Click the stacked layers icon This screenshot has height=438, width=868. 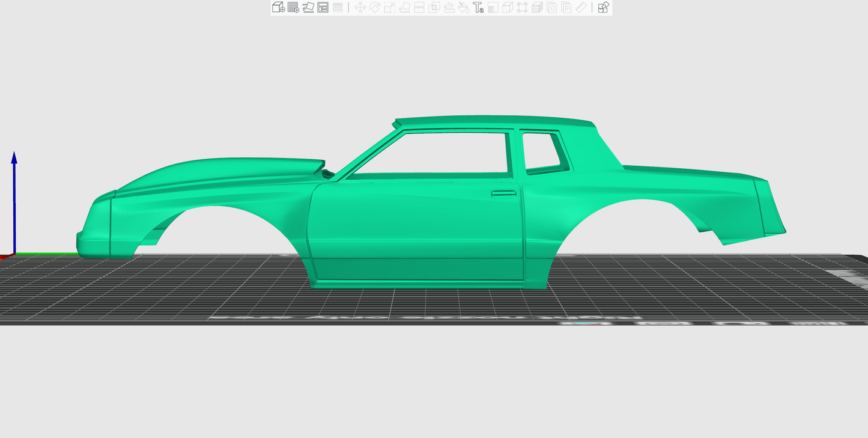(x=537, y=7)
